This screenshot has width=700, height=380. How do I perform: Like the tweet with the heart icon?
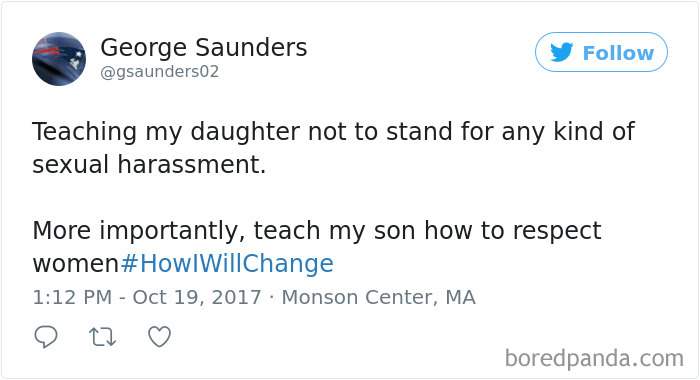pyautogui.click(x=159, y=337)
